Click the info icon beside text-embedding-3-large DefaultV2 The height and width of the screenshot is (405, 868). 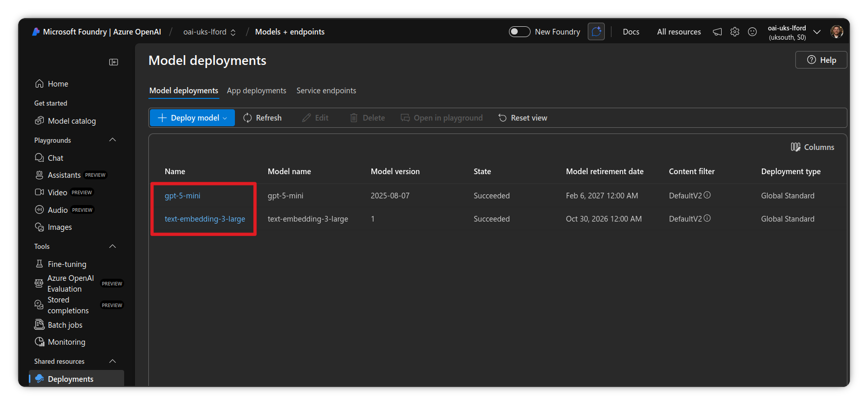tap(707, 218)
